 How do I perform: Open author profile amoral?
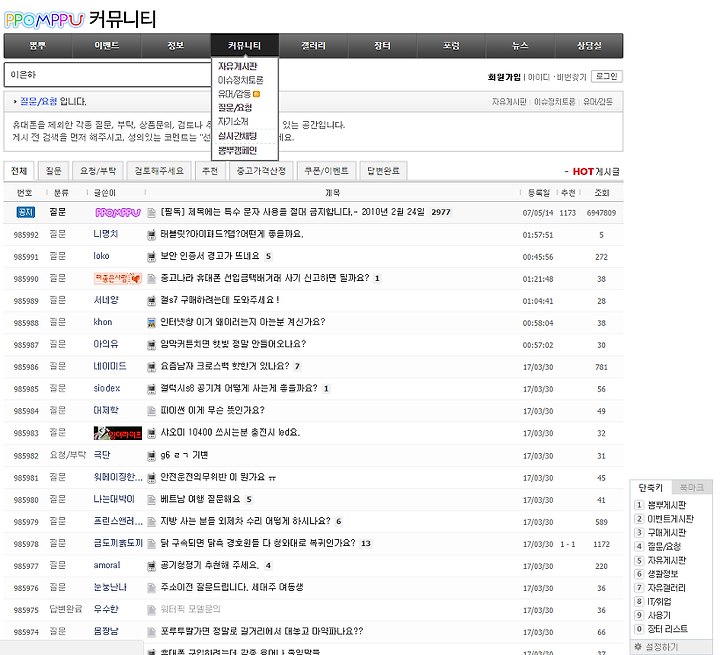pos(107,565)
